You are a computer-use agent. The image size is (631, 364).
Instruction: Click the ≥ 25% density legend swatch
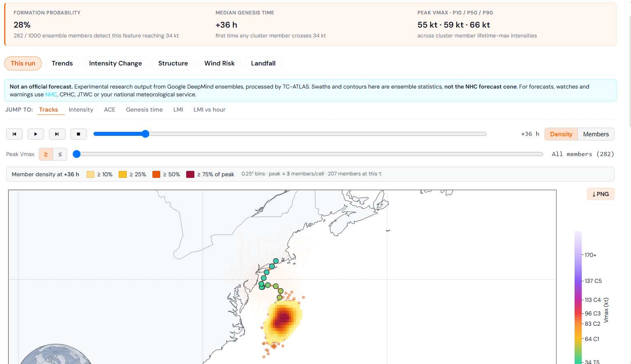tap(122, 174)
